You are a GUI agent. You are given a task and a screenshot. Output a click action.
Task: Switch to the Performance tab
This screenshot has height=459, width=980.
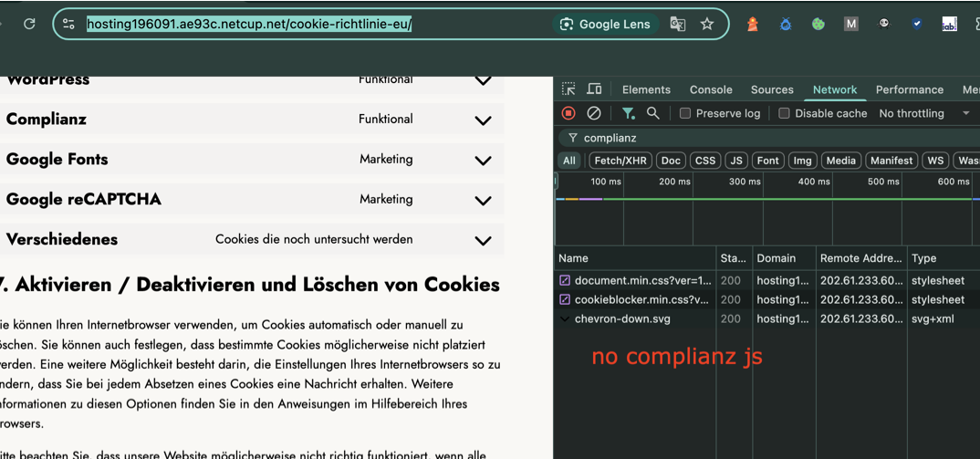tap(910, 89)
